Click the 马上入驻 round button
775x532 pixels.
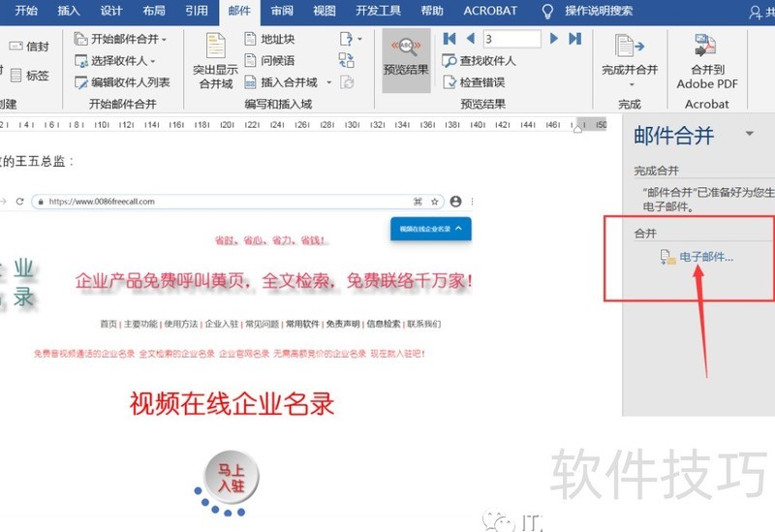[231, 478]
